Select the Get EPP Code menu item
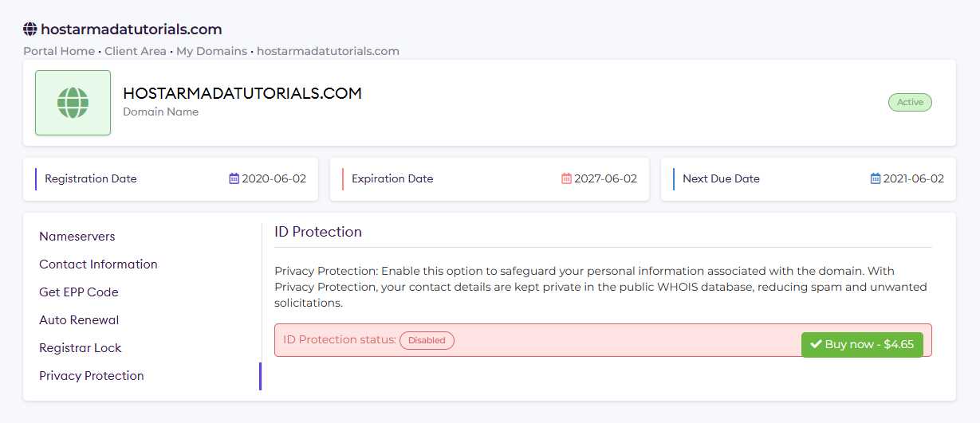Viewport: 980px width, 423px height. 79,292
